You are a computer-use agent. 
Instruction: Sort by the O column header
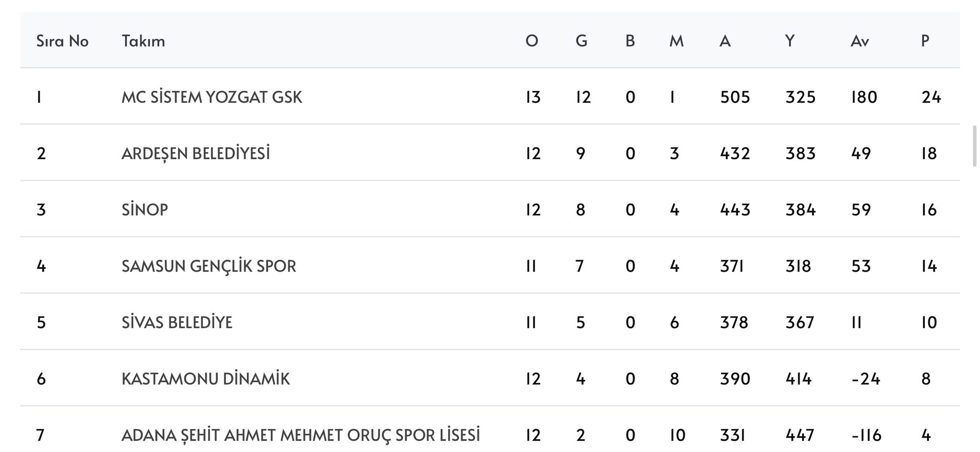click(x=532, y=41)
